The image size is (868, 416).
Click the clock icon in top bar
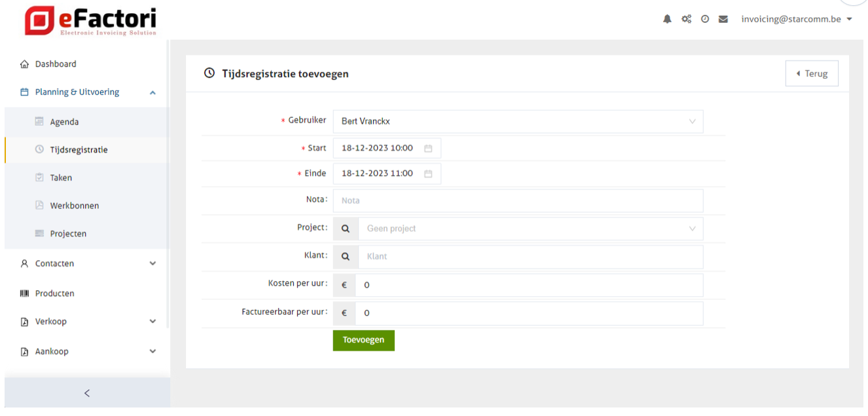coord(705,20)
